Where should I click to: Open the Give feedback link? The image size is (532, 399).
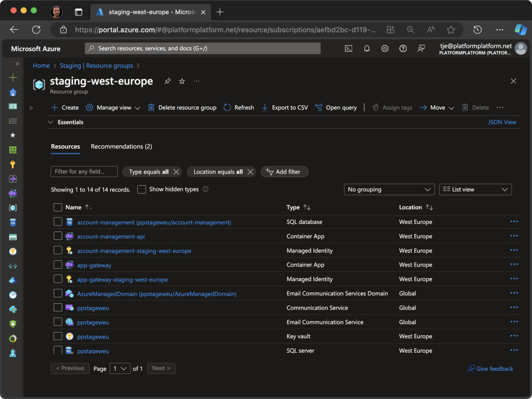tap(491, 369)
